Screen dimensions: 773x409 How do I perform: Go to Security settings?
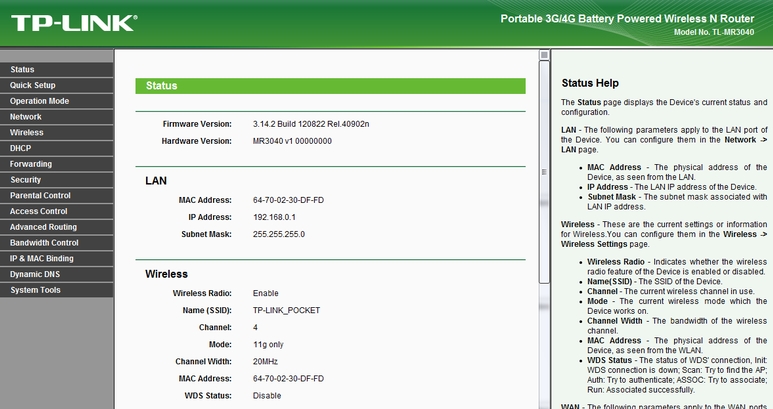click(x=56, y=180)
